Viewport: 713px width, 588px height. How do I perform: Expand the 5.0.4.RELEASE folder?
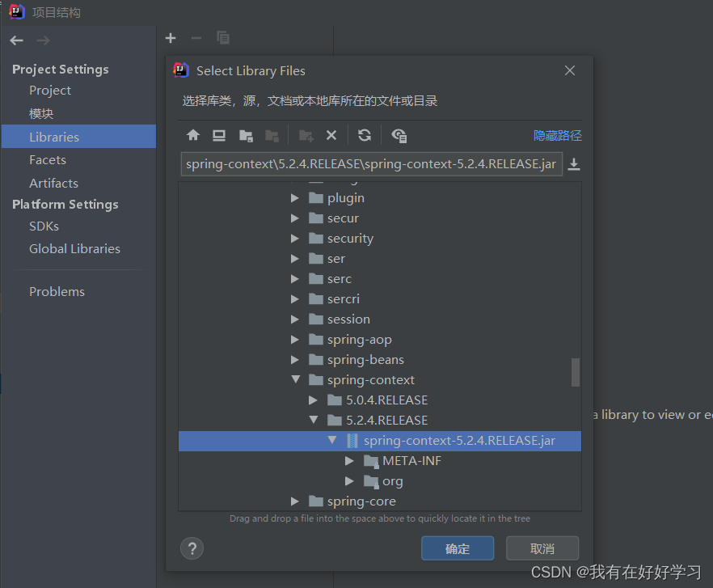(x=313, y=400)
